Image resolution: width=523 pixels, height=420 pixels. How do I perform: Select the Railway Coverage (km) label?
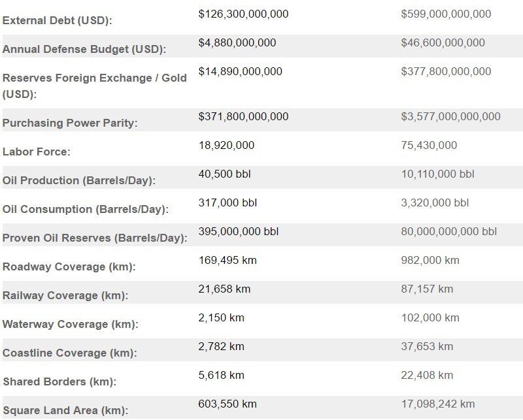click(x=65, y=295)
